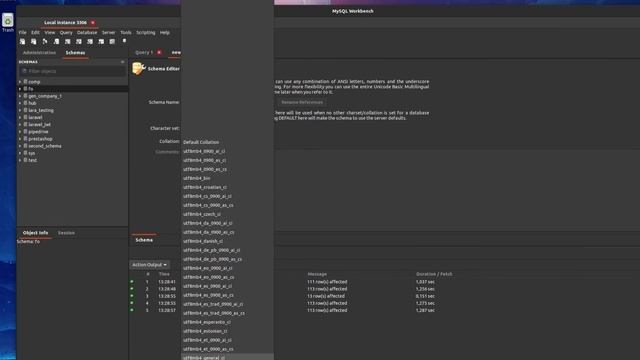Select the laravel schema row
Image resolution: width=640 pixels, height=360 pixels.
coord(72,117)
